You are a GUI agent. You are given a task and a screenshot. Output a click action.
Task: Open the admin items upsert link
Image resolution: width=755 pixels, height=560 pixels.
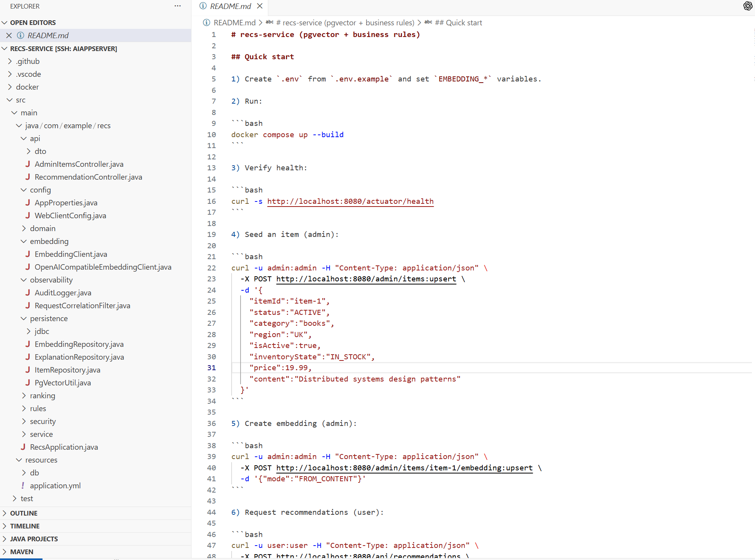(366, 279)
